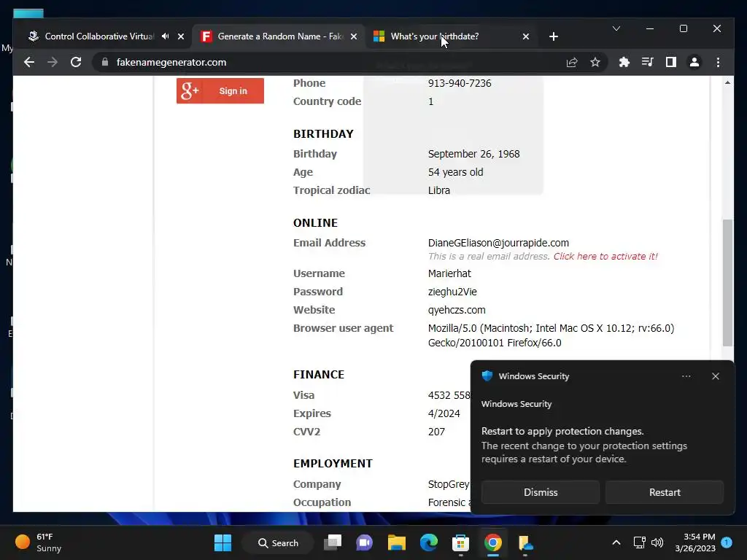Toggle the browser side panel
747x560 pixels.
point(671,63)
